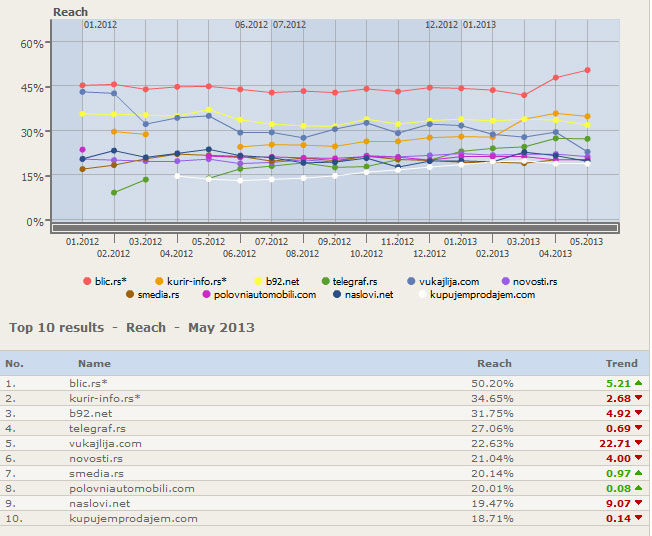Select the 12.2012 marker atop the chart

pos(441,24)
